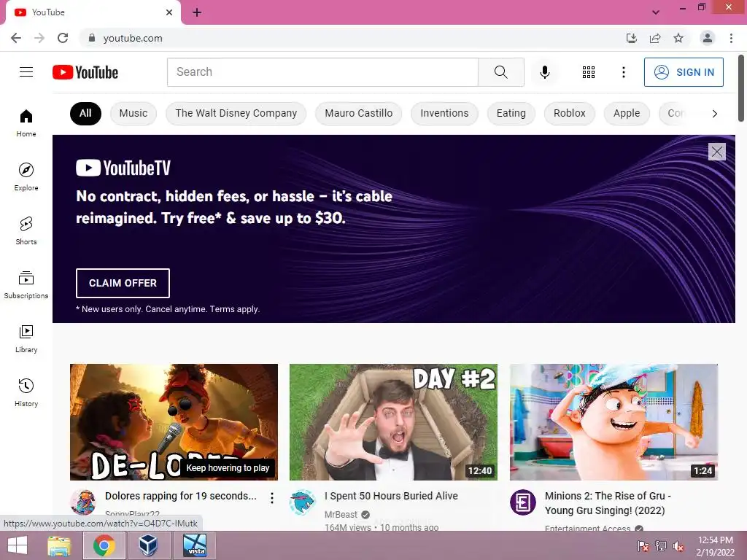Click the muted volume tray icon

678,546
